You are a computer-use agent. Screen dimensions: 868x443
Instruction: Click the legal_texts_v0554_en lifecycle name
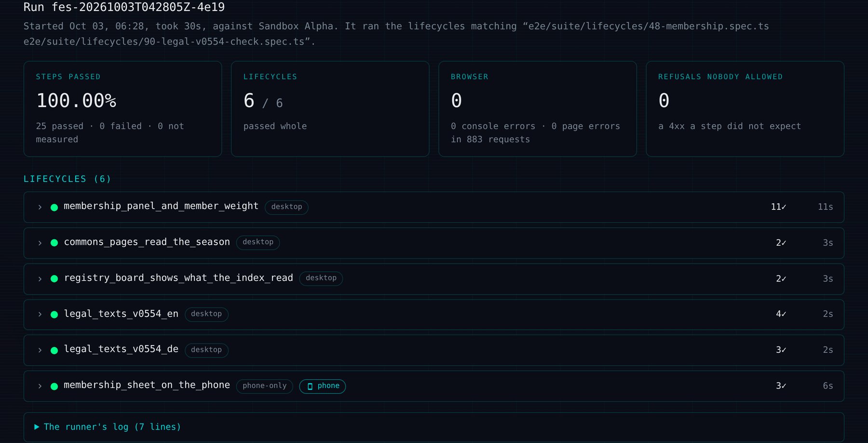click(121, 314)
